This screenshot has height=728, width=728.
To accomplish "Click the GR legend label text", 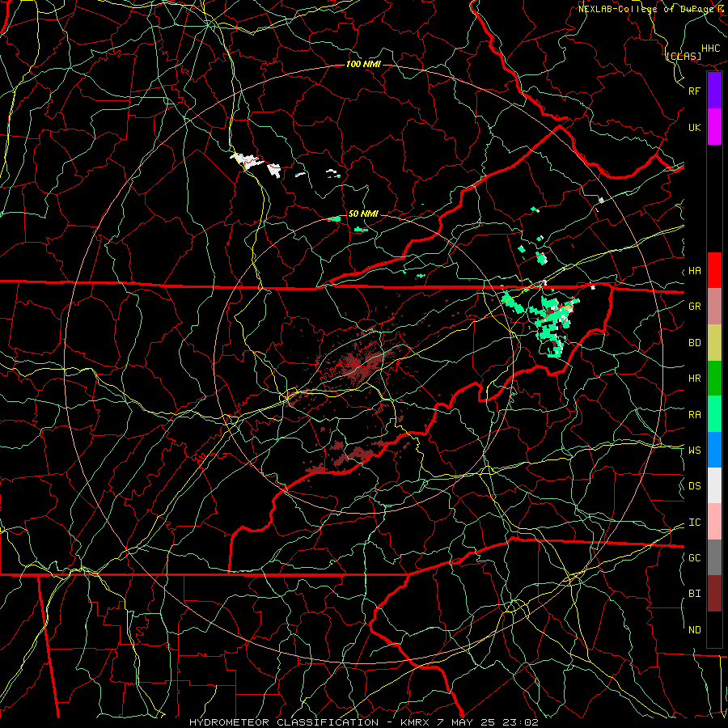I will click(695, 307).
